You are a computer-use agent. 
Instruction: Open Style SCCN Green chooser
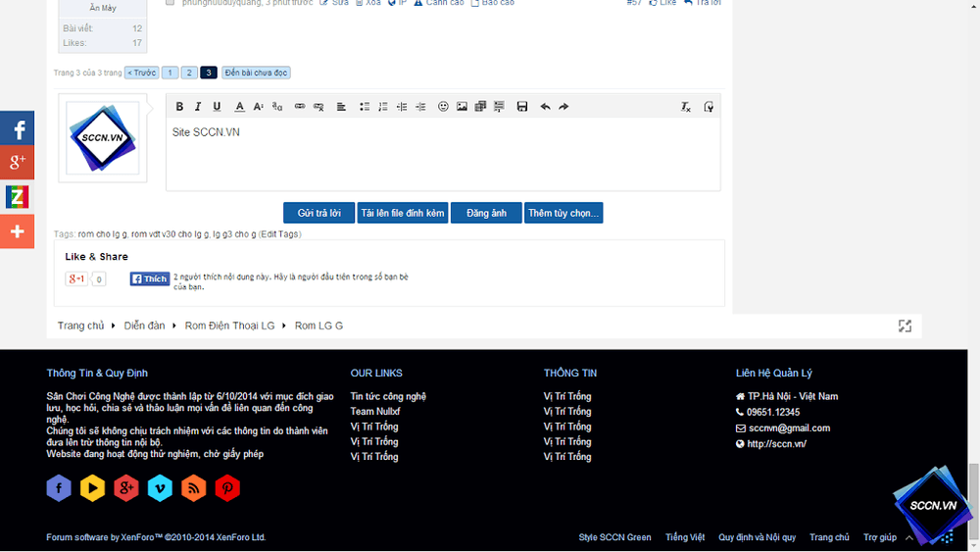(614, 537)
